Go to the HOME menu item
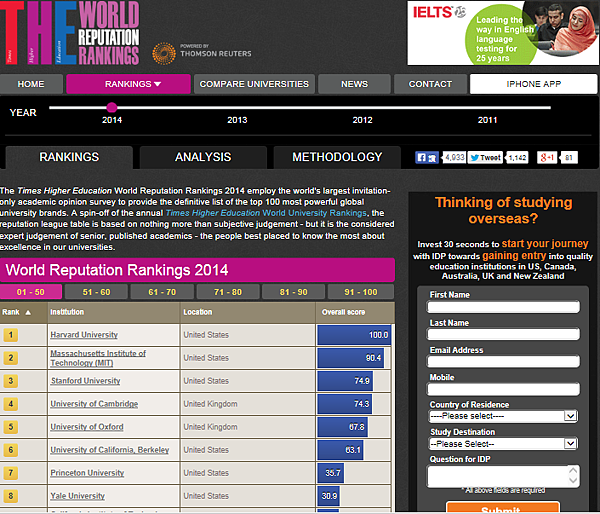Image resolution: width=600 pixels, height=514 pixels. click(x=31, y=84)
